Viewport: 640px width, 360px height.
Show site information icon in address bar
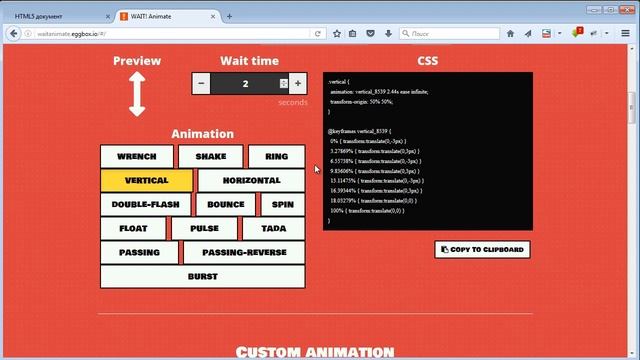tap(28, 33)
